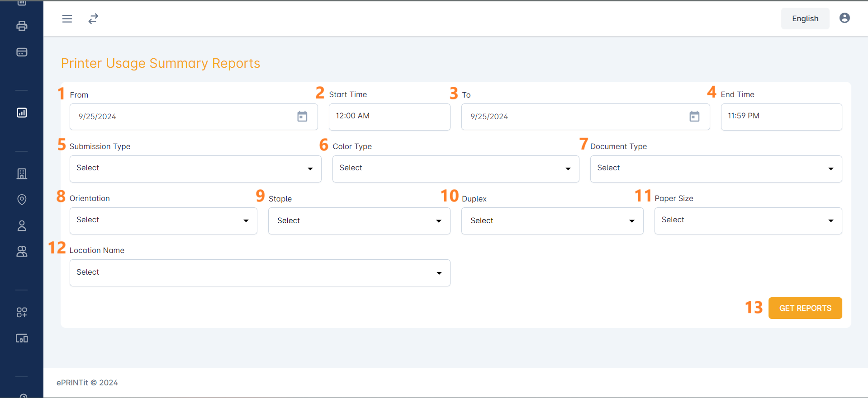Click the printer icon in sidebar

tap(22, 26)
